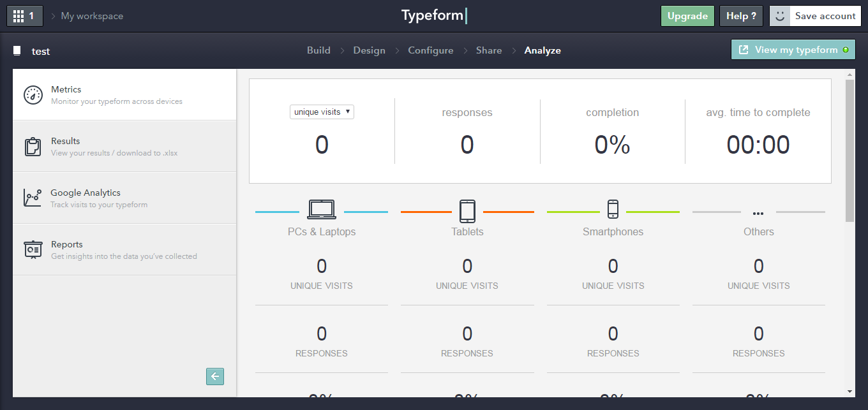The width and height of the screenshot is (868, 410).
Task: Collapse sidebar with the left arrow button
Action: click(215, 376)
